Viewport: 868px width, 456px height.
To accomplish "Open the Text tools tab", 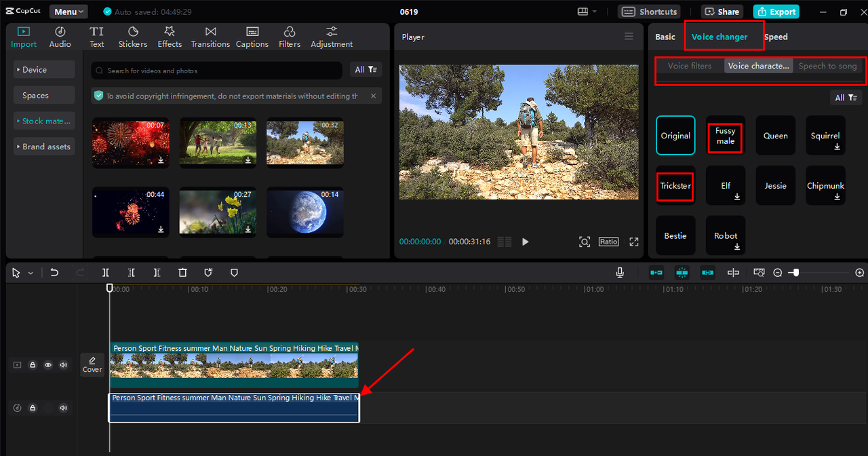I will pyautogui.click(x=97, y=37).
